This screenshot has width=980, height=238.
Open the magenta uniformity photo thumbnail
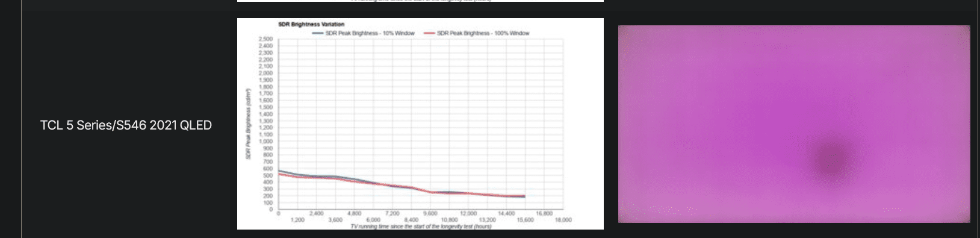coord(794,124)
